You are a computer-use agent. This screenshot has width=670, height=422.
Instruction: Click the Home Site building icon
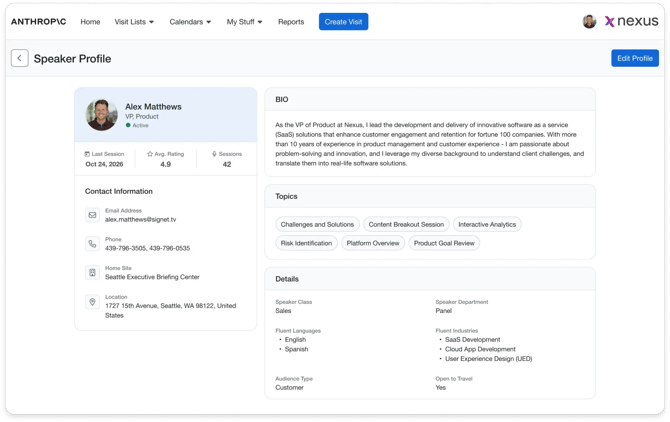click(92, 273)
